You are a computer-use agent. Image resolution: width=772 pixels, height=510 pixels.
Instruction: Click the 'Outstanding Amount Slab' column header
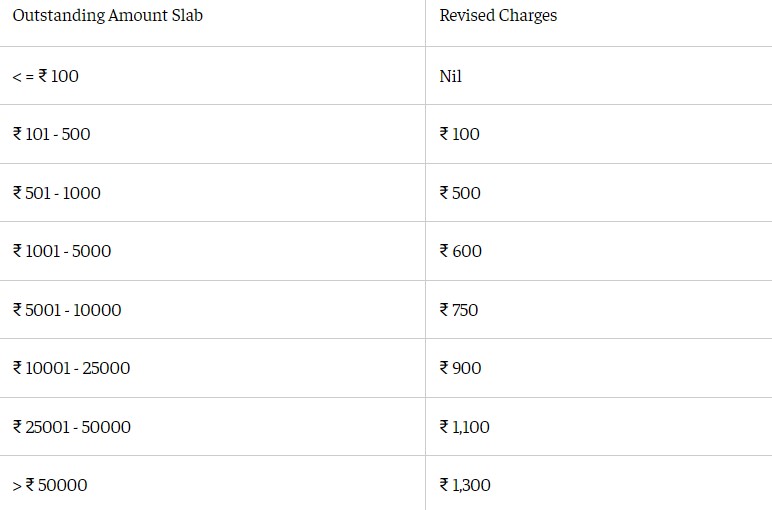pyautogui.click(x=107, y=16)
